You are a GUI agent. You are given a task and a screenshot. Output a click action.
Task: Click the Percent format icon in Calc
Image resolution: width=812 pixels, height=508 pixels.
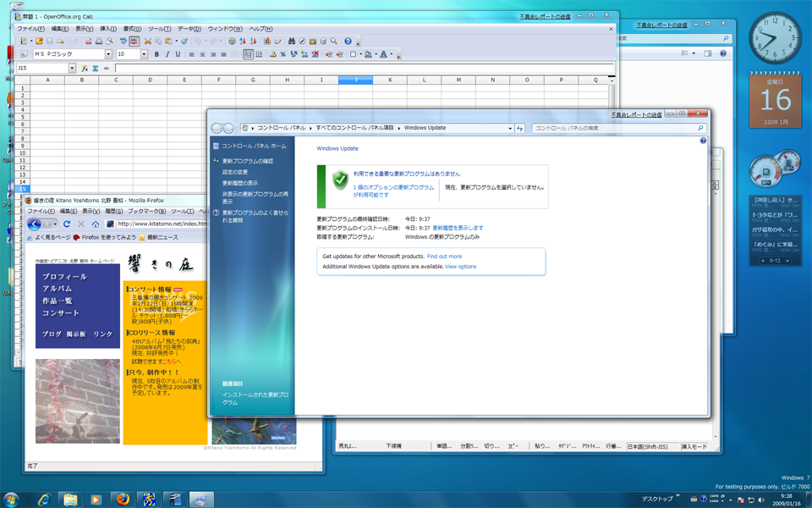tap(283, 54)
